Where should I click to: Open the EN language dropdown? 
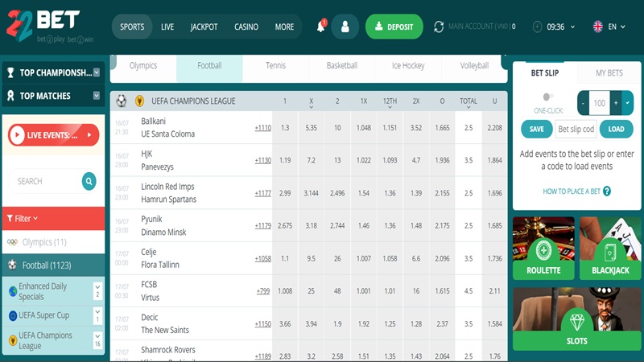click(617, 27)
